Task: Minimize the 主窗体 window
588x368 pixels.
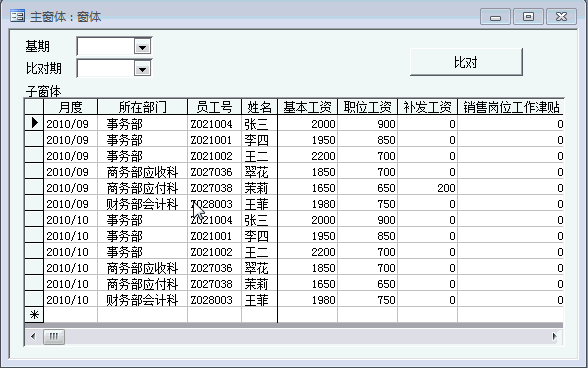Action: click(x=495, y=17)
